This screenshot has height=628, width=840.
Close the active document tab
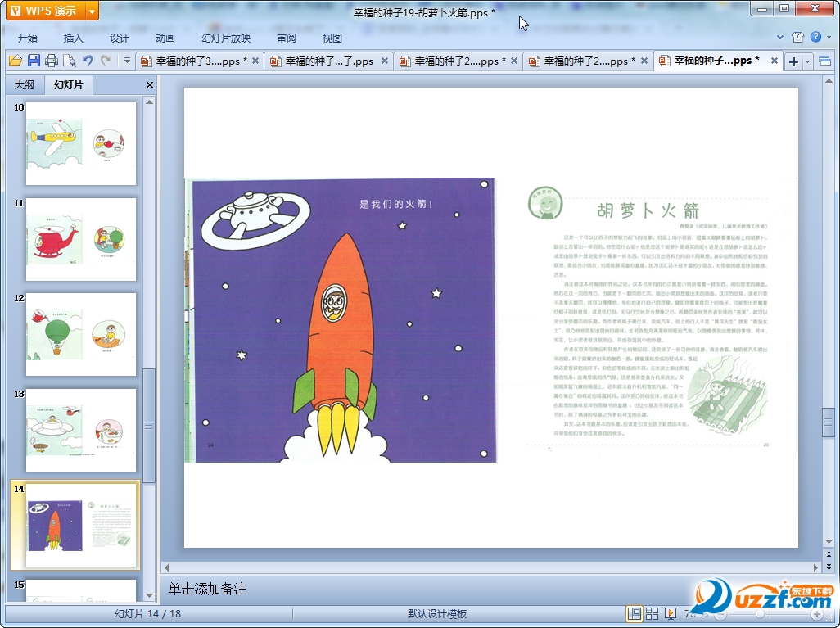pos(775,61)
